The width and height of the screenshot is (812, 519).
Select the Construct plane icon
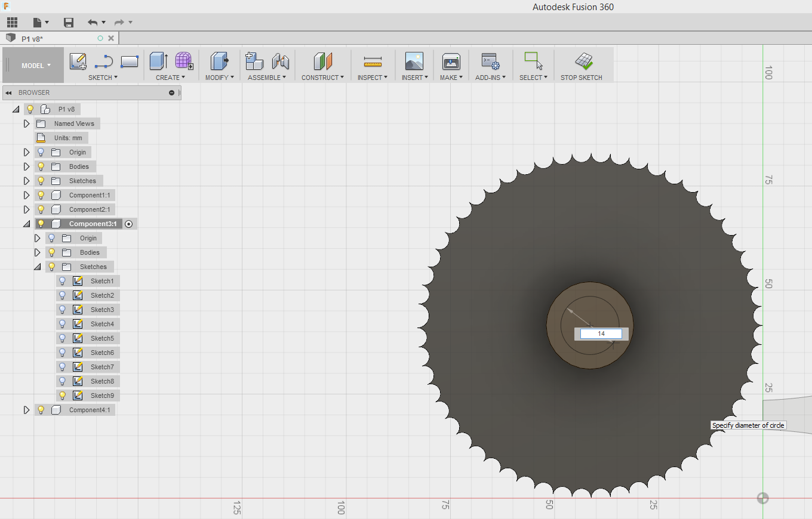322,61
